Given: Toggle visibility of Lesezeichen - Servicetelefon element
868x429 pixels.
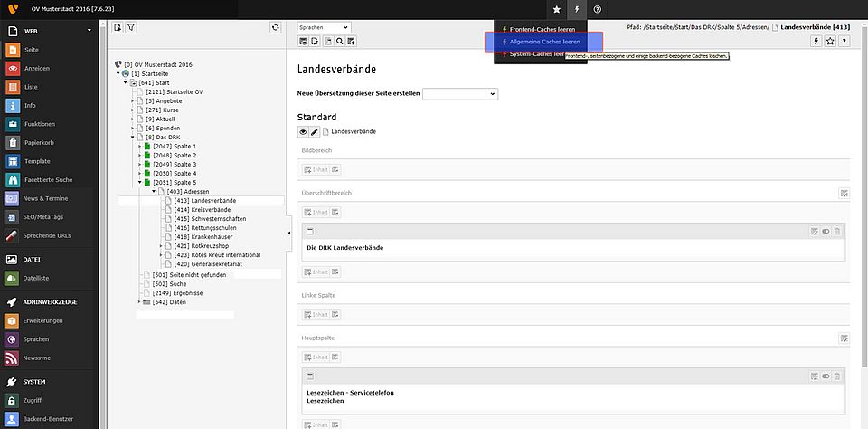Looking at the screenshot, I should (x=826, y=376).
